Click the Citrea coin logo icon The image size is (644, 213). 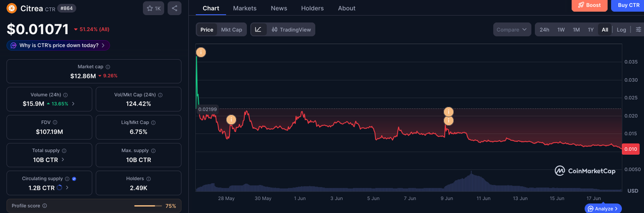(x=12, y=8)
